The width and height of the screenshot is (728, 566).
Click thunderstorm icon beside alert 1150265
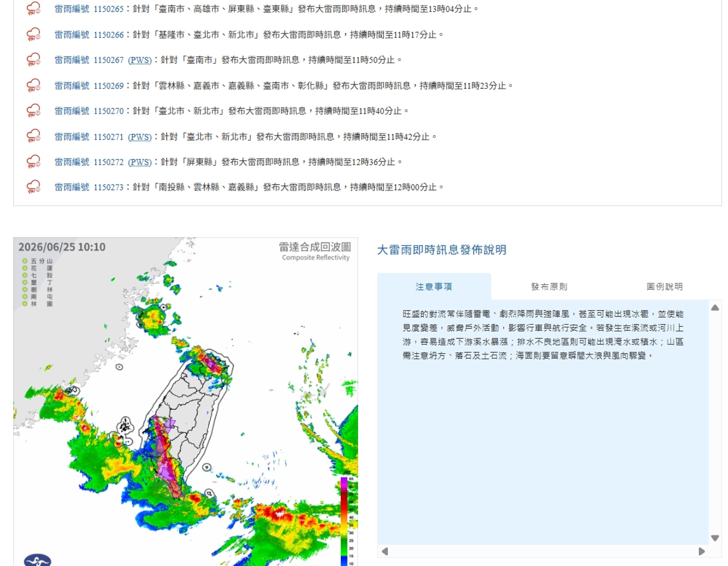33,8
